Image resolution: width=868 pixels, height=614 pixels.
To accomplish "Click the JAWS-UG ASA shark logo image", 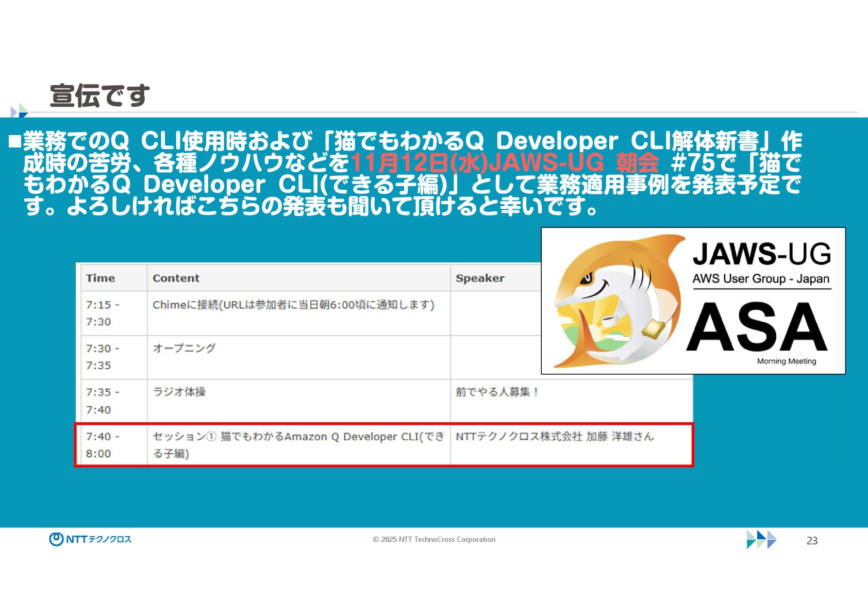I will tap(693, 301).
